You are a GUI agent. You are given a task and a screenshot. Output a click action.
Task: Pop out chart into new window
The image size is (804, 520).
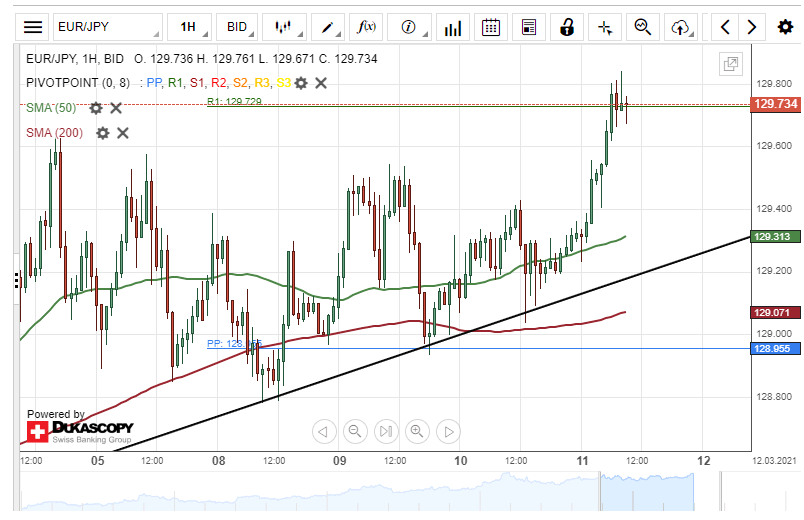coord(731,65)
